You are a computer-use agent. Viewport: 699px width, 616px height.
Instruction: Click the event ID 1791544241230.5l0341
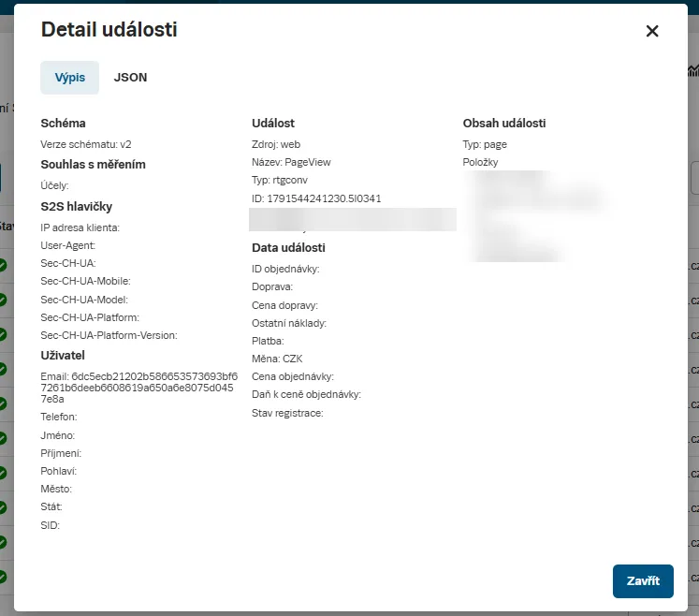point(324,198)
